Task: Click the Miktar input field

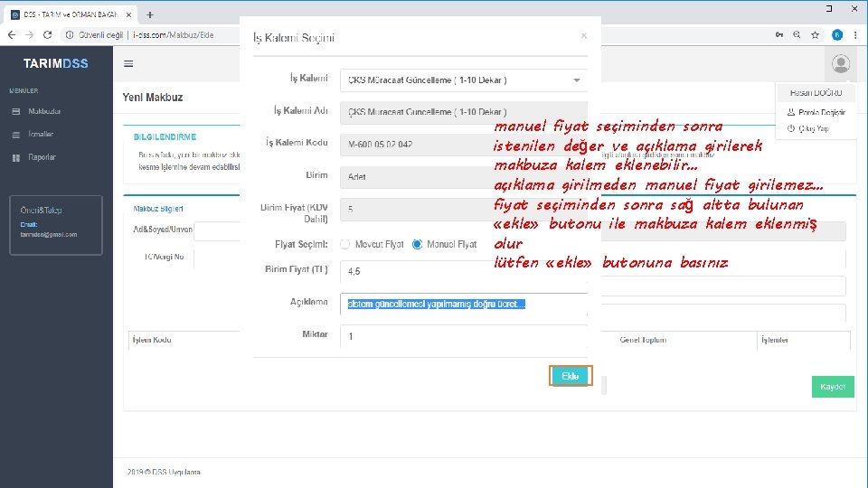Action: 463,336
